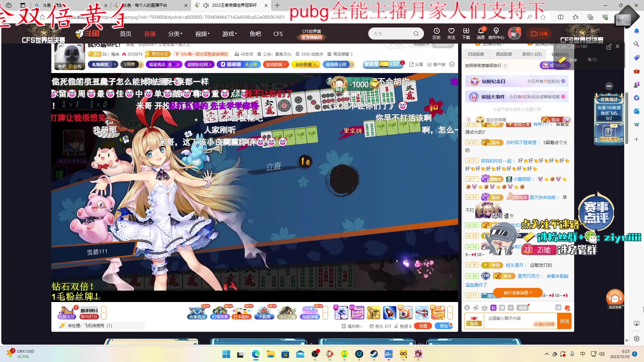Open the 关注 follow list icon
The height and width of the screenshot is (362, 644).
coord(451,34)
